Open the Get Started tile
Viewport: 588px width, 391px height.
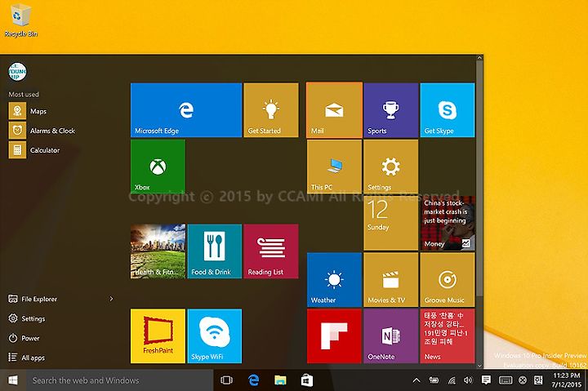click(271, 110)
